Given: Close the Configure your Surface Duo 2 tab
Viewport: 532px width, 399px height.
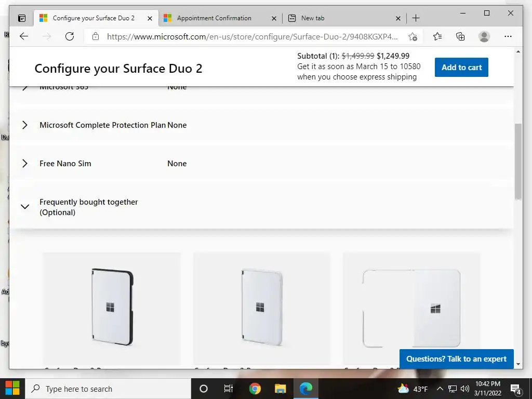Looking at the screenshot, I should (x=150, y=18).
